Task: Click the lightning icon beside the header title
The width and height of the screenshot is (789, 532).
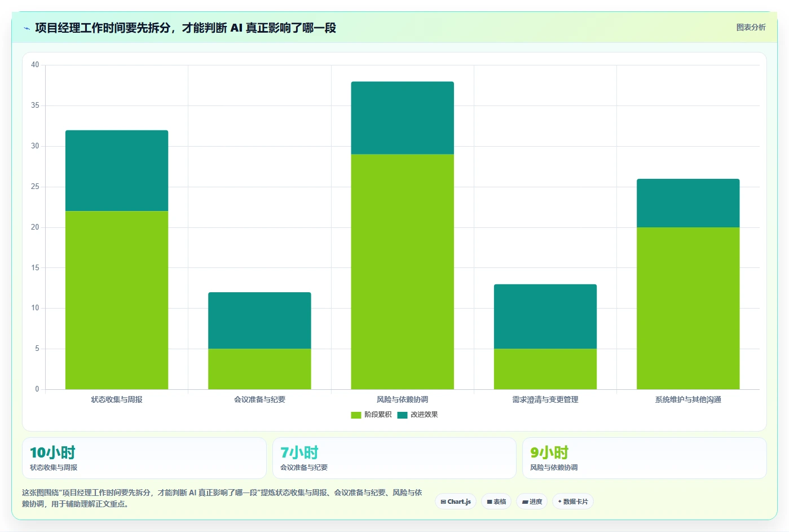Action: (x=27, y=28)
